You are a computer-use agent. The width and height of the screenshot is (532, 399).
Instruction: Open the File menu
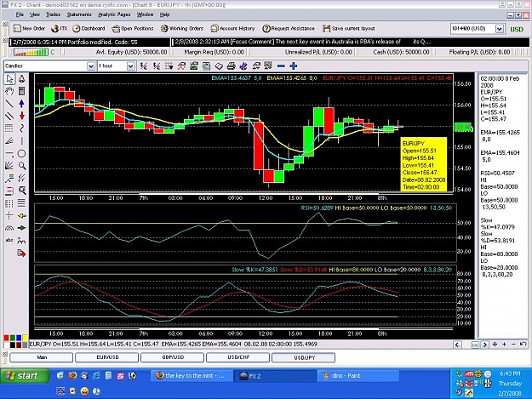[x=20, y=14]
